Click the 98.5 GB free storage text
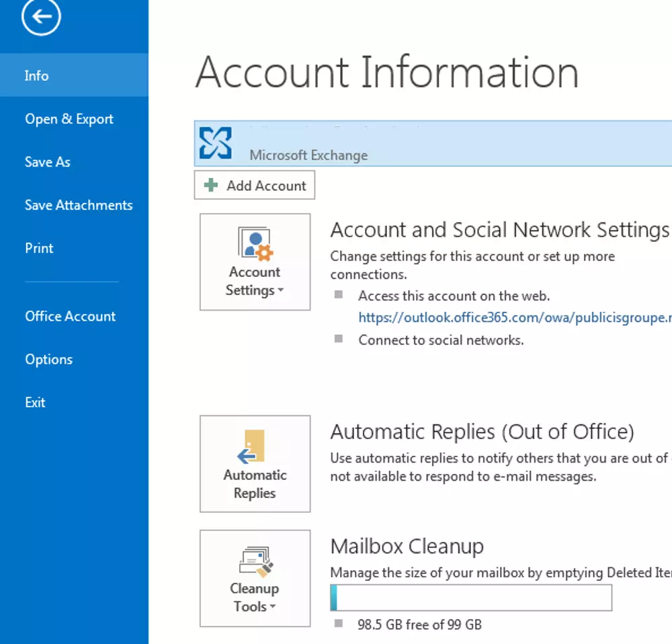Viewport: 672px width, 644px height. [x=419, y=625]
